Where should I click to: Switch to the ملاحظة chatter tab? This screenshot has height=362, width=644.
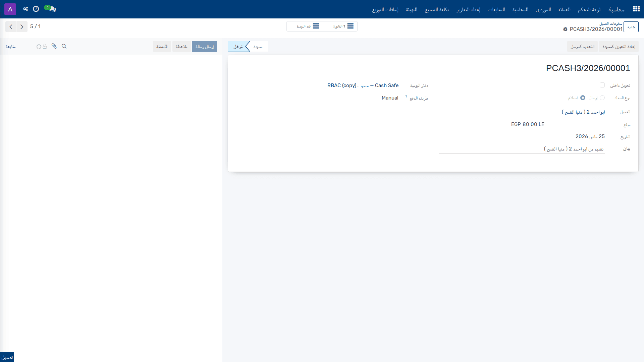point(181,47)
